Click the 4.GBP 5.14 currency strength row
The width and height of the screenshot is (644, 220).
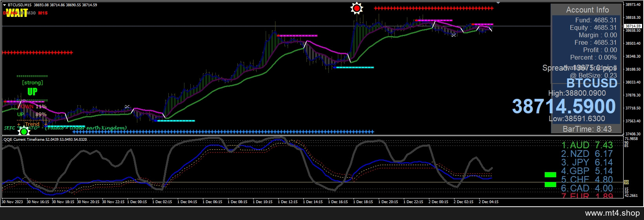coord(587,171)
